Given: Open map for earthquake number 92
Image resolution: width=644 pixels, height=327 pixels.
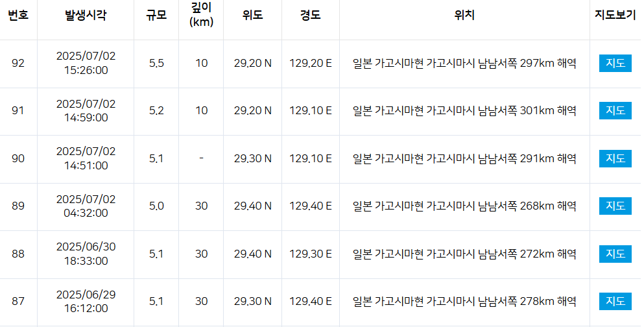Looking at the screenshot, I should tap(615, 64).
